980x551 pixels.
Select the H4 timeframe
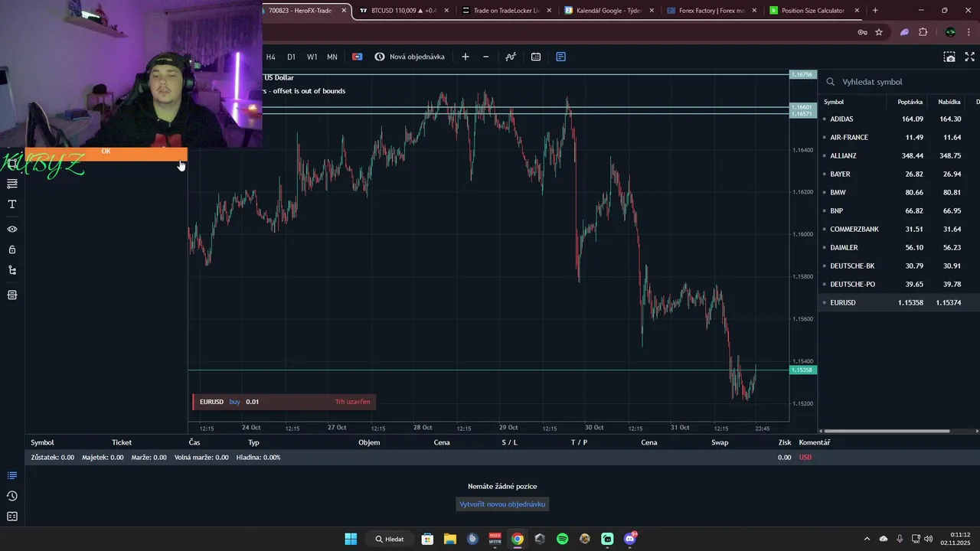click(270, 57)
